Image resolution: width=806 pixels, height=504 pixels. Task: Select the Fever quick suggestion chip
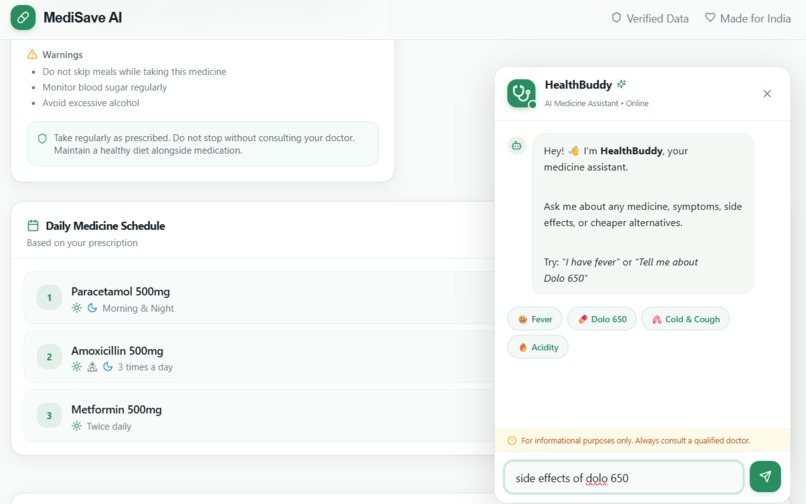point(535,319)
